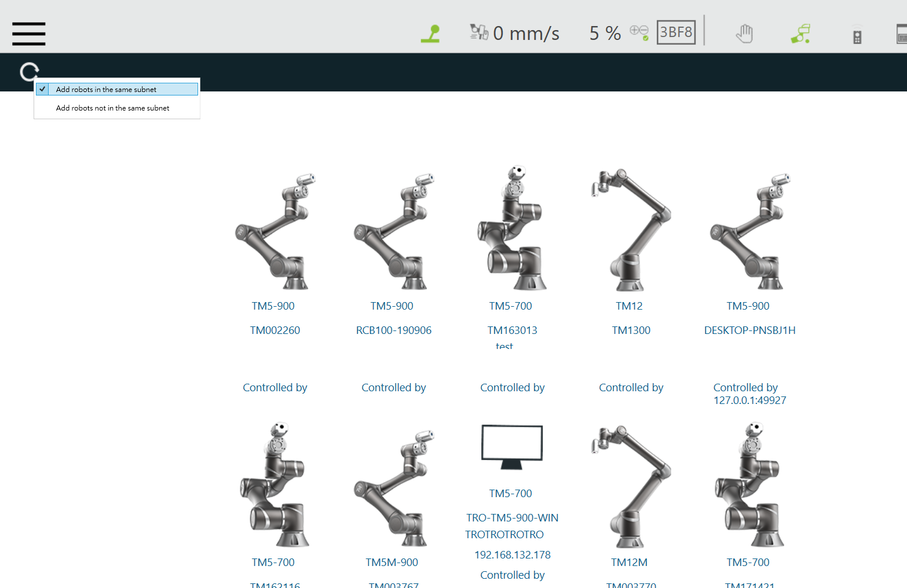Image resolution: width=907 pixels, height=588 pixels.
Task: Click the monitor icon for TRO-TM5-900-WIN
Action: (x=512, y=447)
